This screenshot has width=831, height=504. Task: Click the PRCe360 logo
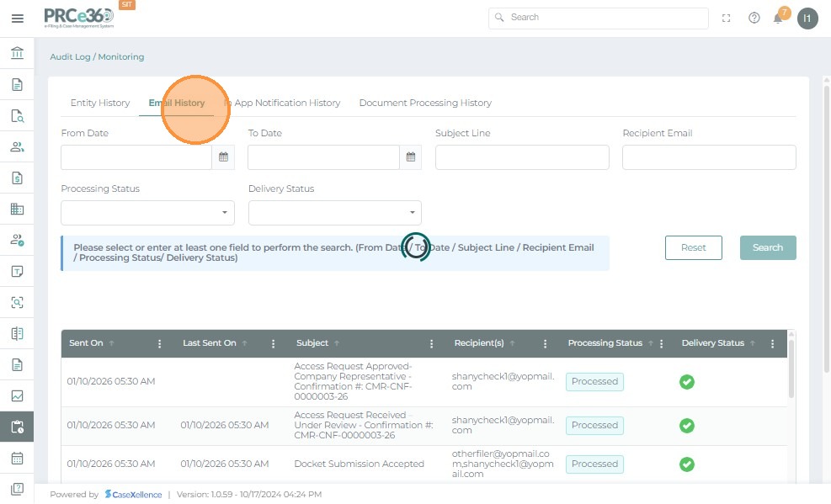(x=78, y=18)
